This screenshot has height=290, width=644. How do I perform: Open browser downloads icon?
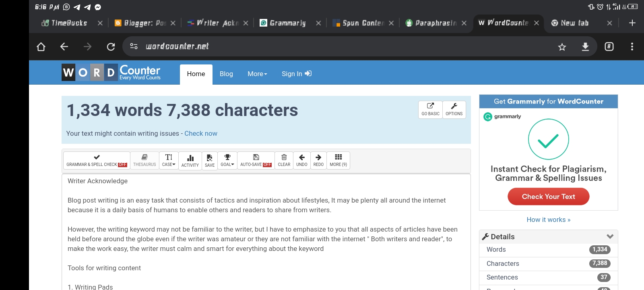[x=585, y=47]
